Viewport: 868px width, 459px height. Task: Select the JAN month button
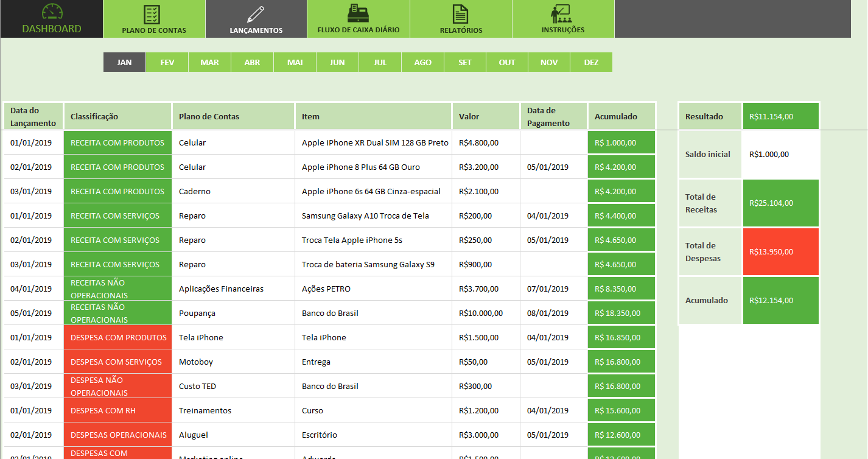[x=124, y=62]
